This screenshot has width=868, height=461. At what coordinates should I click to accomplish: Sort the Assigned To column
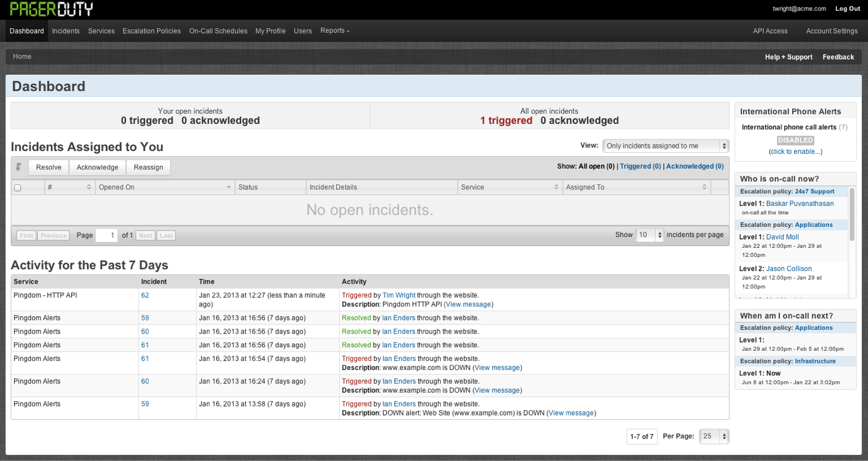[705, 187]
